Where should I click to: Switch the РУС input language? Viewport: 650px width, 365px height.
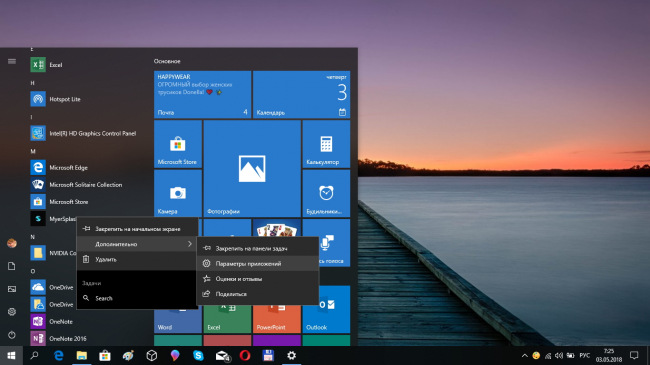[x=585, y=355]
